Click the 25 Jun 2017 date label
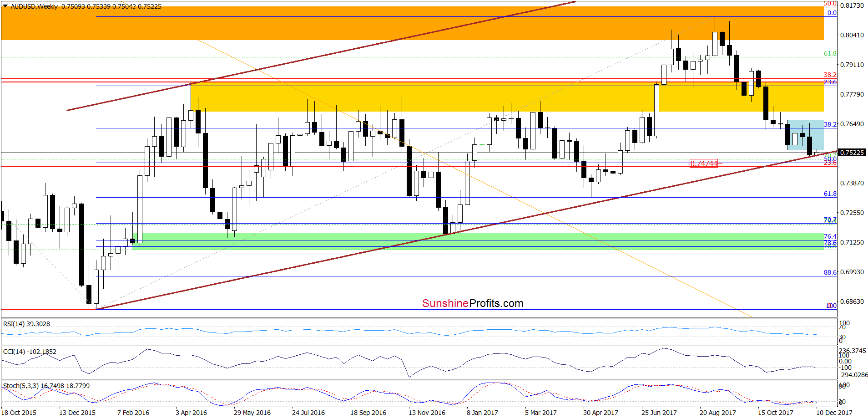Viewport: 868px width, 419px height. coord(659,413)
